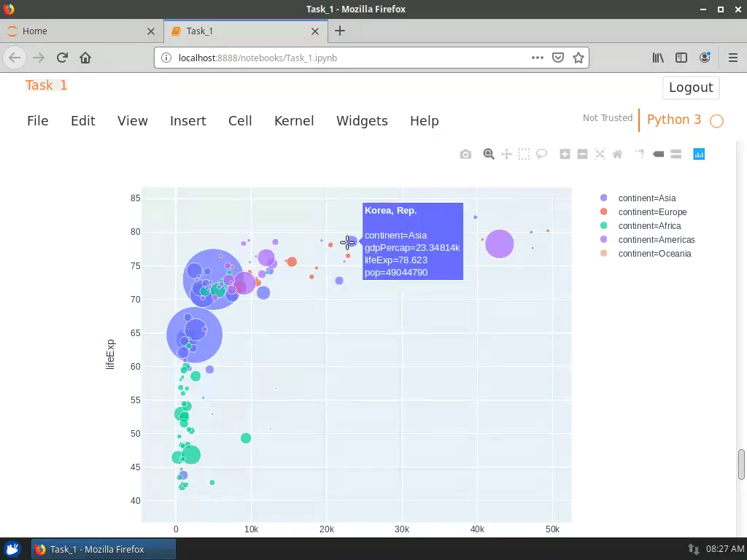Zoom in on the chart using the modebar

565,154
